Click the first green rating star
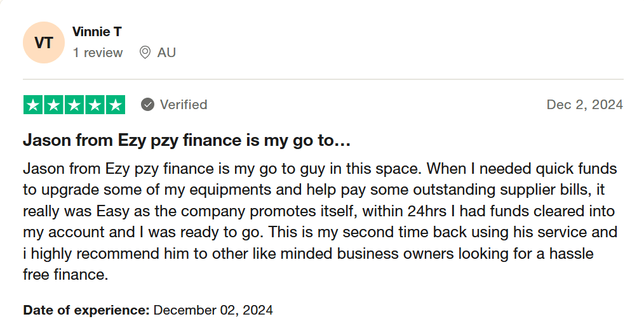The image size is (644, 333). (33, 105)
